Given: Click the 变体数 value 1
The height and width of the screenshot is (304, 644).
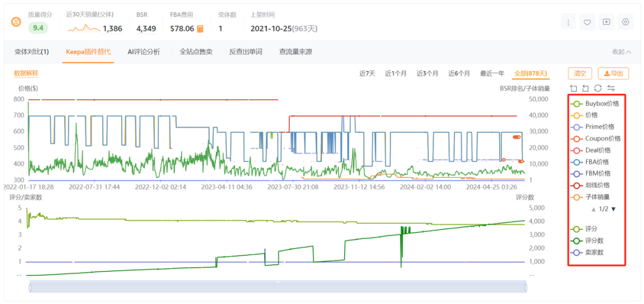Looking at the screenshot, I should [x=220, y=29].
